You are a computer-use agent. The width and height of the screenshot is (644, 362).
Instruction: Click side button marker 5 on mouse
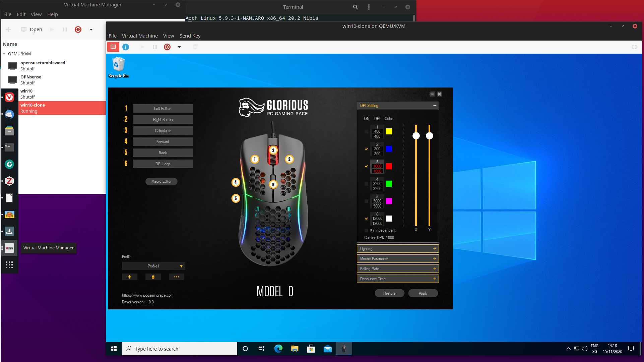236,198
